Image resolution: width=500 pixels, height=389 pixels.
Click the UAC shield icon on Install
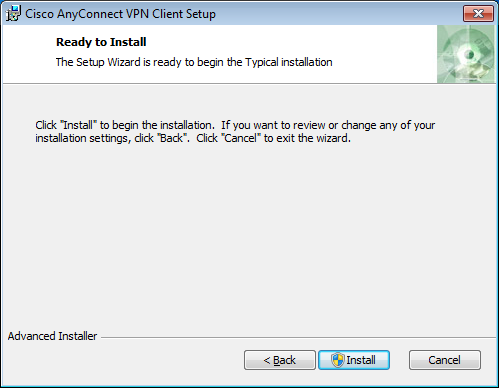(338, 360)
